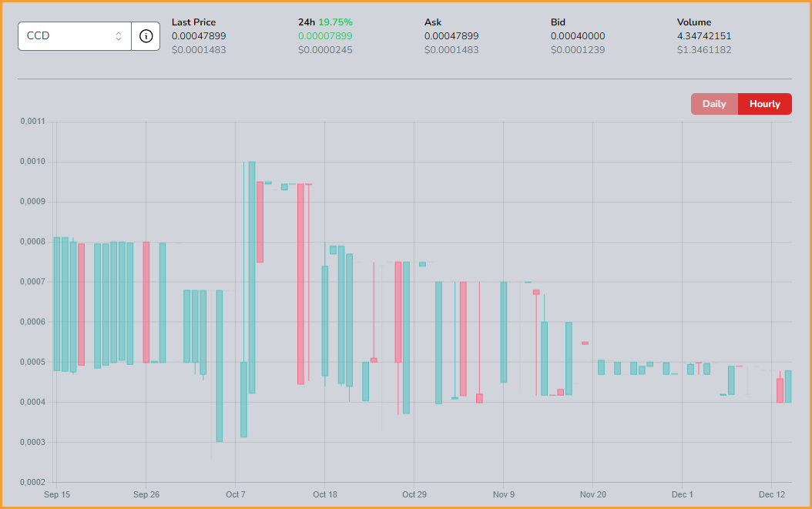Click the Oct 18 date axis label
The height and width of the screenshot is (509, 812).
click(x=324, y=494)
